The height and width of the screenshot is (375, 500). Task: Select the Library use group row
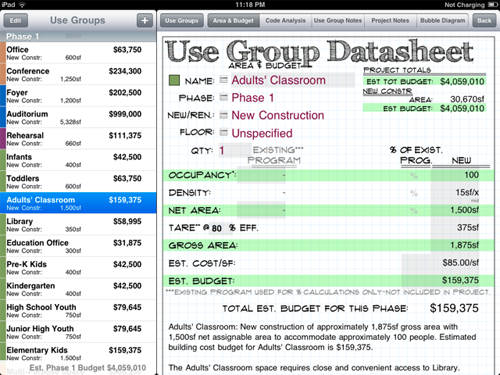coord(78,225)
